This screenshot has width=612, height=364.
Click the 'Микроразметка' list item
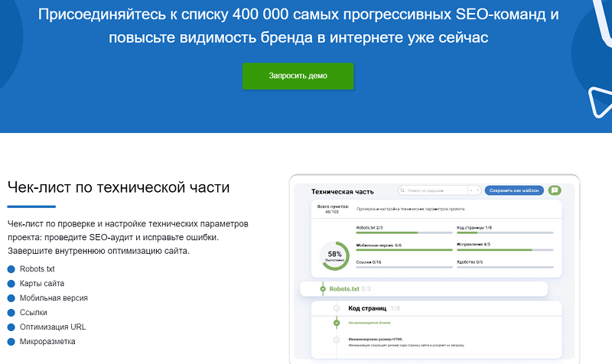[x=47, y=342]
